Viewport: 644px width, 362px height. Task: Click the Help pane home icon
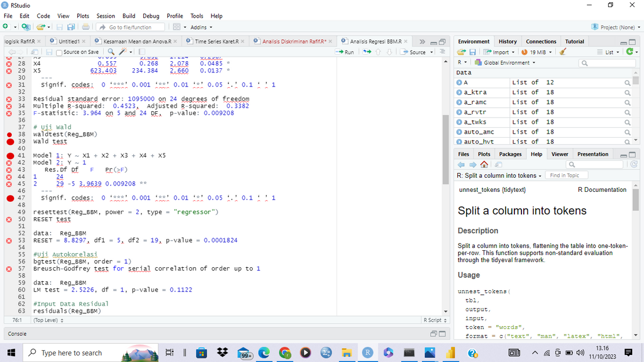(484, 165)
